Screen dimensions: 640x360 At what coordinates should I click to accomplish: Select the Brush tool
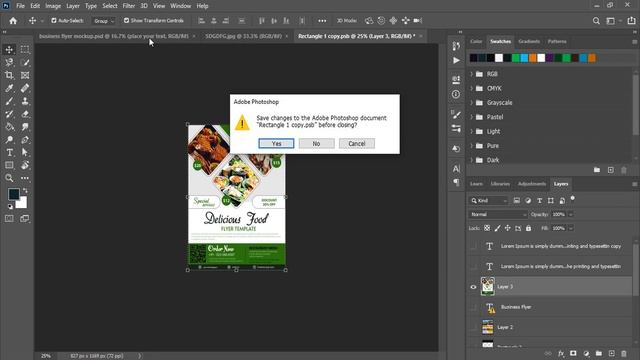(9, 101)
